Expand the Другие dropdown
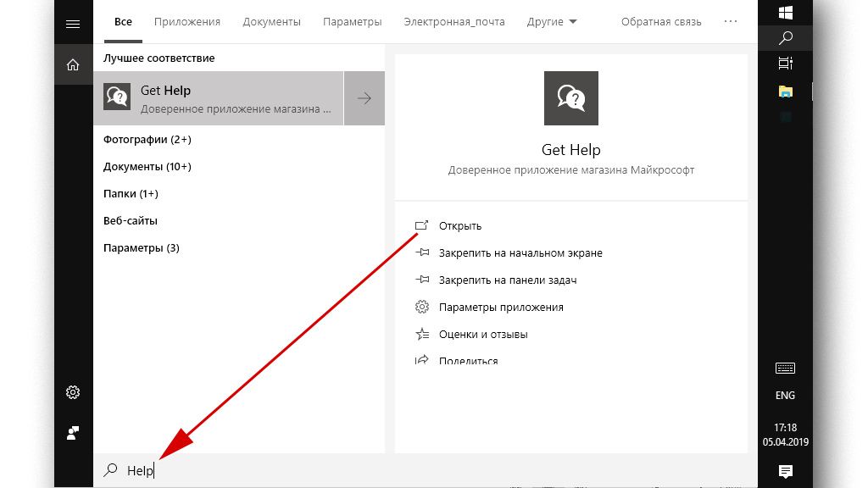Viewport: 868px width, 488px height. tap(551, 21)
